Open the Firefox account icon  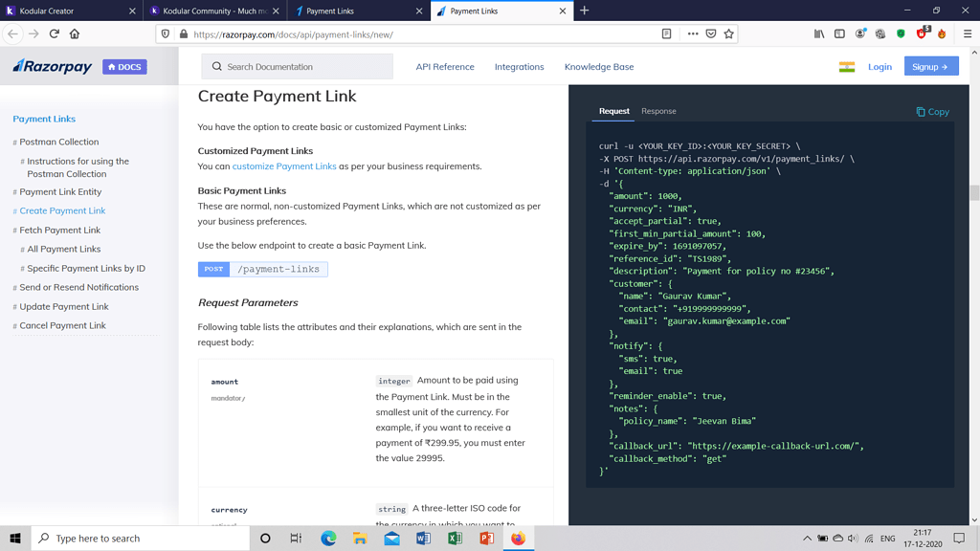(860, 34)
